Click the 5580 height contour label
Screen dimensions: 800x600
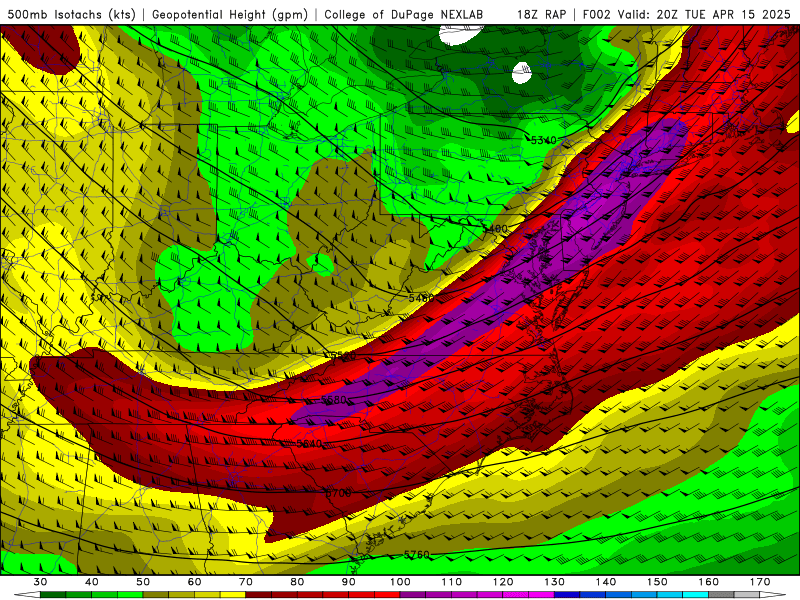[x=334, y=399]
